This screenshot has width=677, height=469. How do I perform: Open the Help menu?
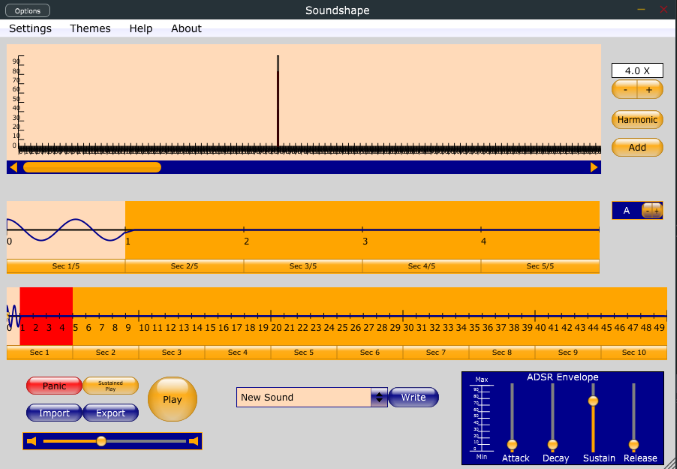(141, 29)
